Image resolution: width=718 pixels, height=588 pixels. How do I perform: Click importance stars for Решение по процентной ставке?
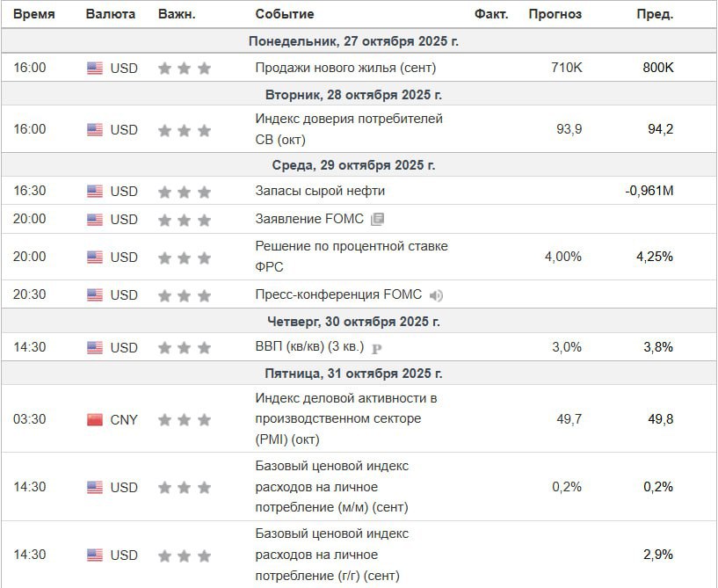pos(185,258)
